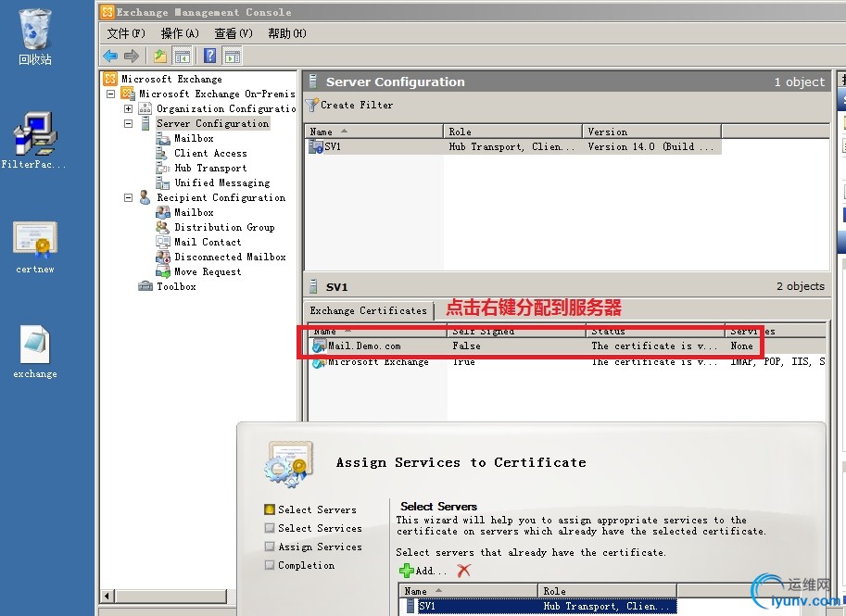Collapse Recipient Configuration tree node
Viewport: 846px width, 616px height.
[129, 197]
